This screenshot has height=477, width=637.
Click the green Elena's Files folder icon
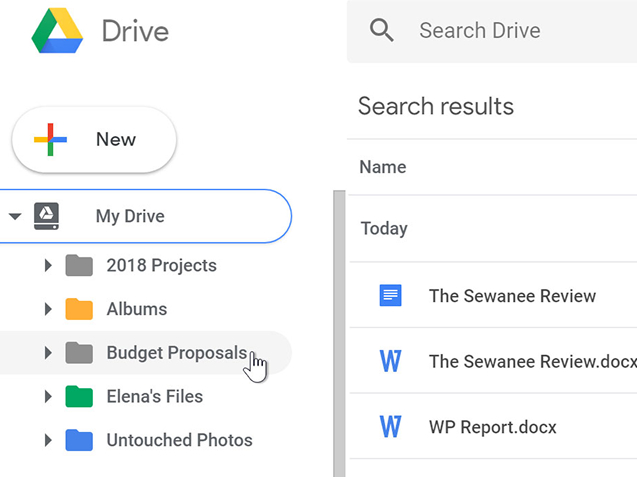(79, 397)
